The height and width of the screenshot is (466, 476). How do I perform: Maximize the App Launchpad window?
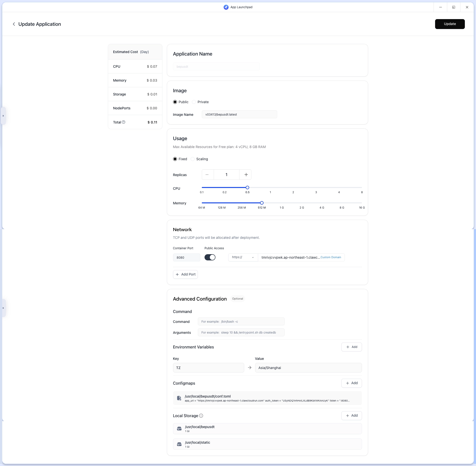454,7
